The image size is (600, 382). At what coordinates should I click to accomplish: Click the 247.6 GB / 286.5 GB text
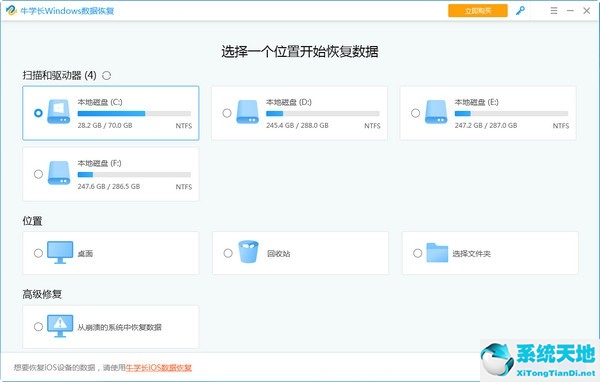click(x=109, y=186)
